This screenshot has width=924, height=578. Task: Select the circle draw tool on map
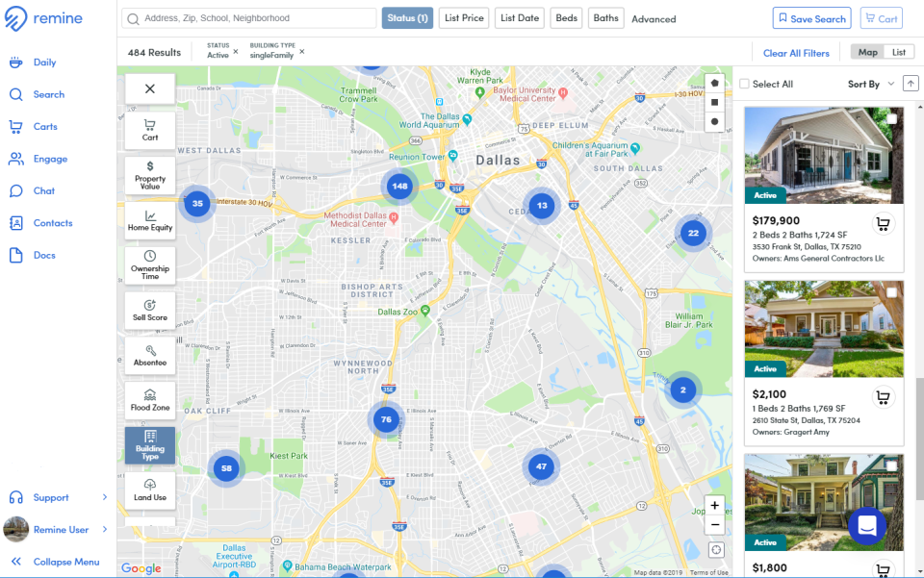click(x=714, y=122)
